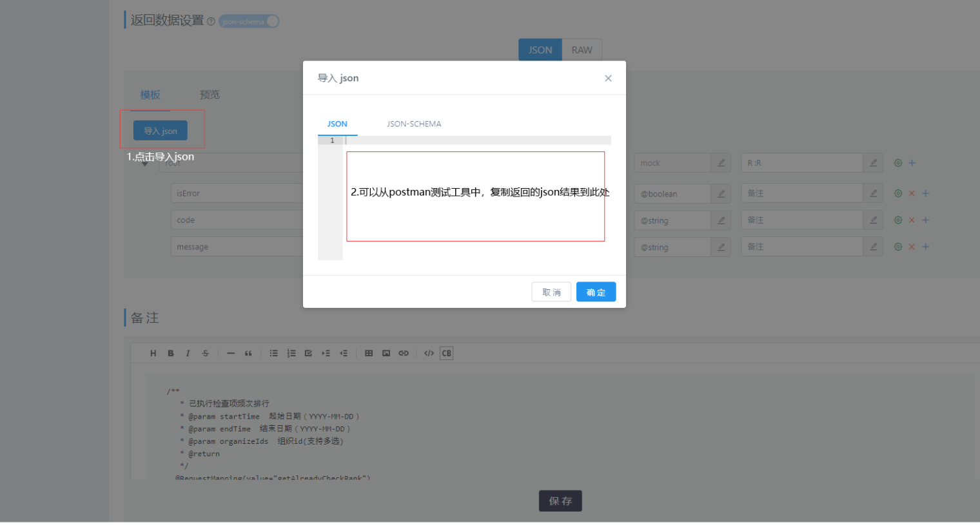Insert a table using the editor toolbar

click(x=368, y=352)
